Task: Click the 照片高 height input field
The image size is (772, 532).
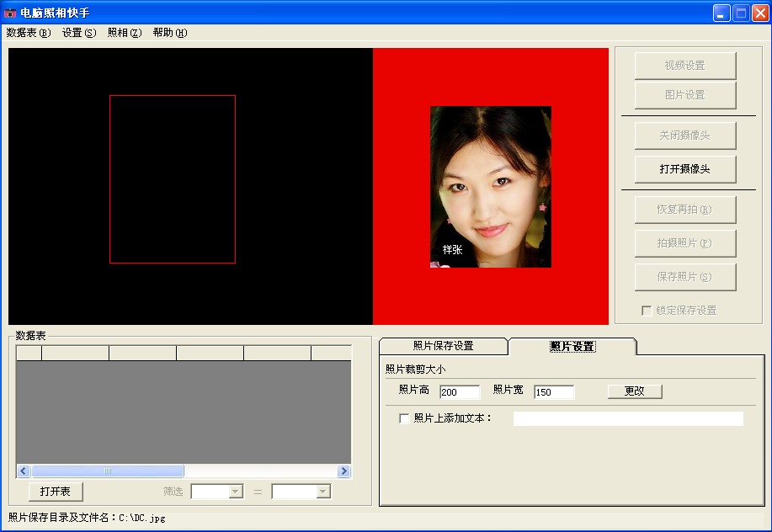Action: point(459,392)
